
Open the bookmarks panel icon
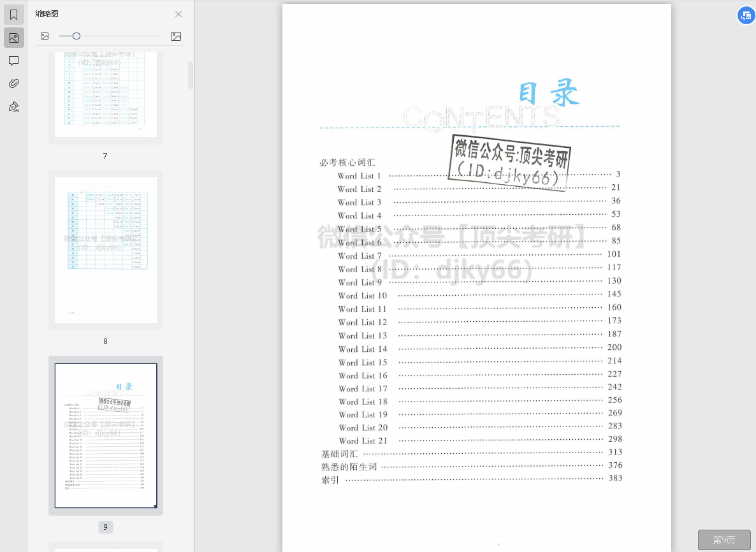(x=14, y=15)
